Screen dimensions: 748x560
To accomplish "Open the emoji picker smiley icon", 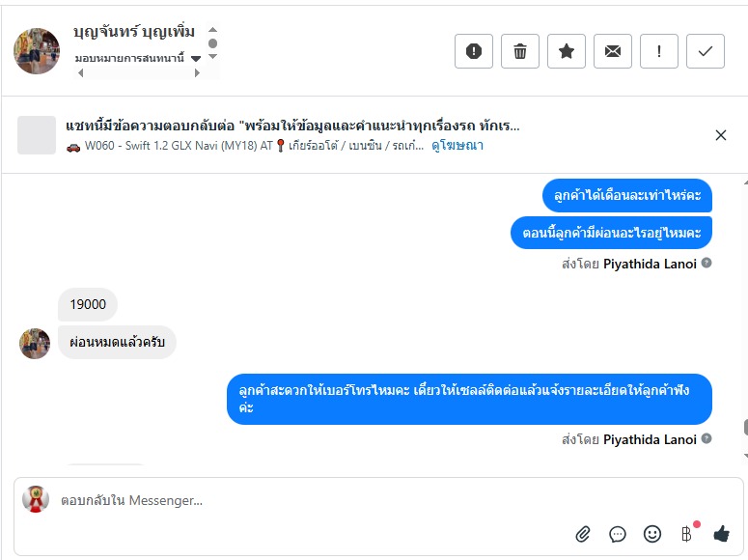I will (652, 534).
